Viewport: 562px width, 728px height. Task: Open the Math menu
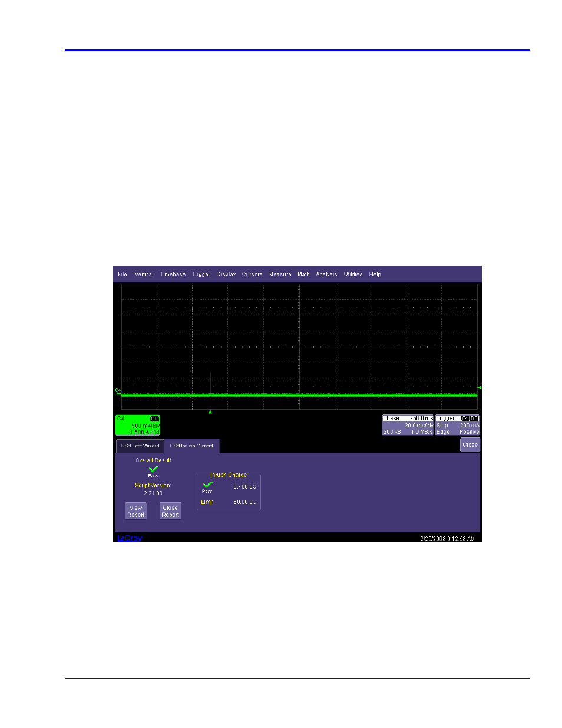(x=303, y=274)
